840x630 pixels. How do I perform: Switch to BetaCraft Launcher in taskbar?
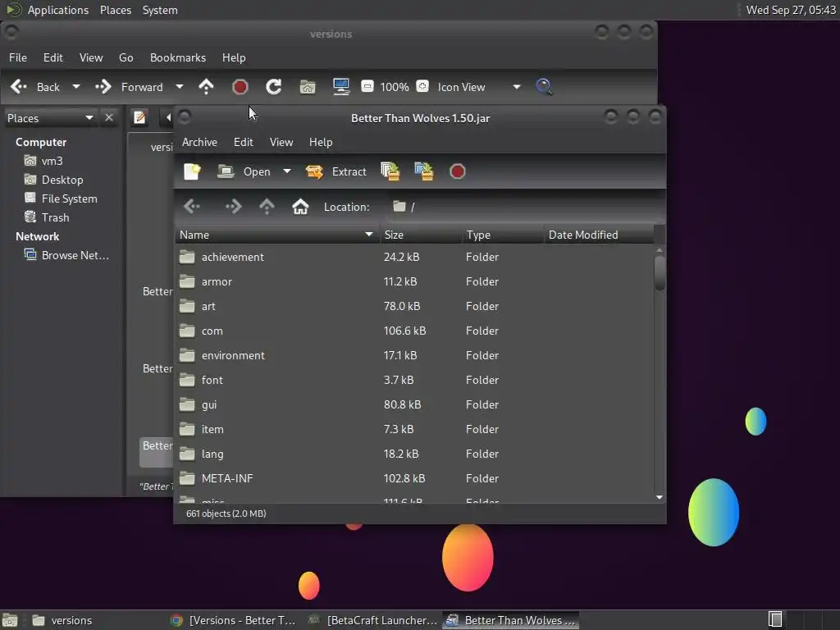click(373, 620)
